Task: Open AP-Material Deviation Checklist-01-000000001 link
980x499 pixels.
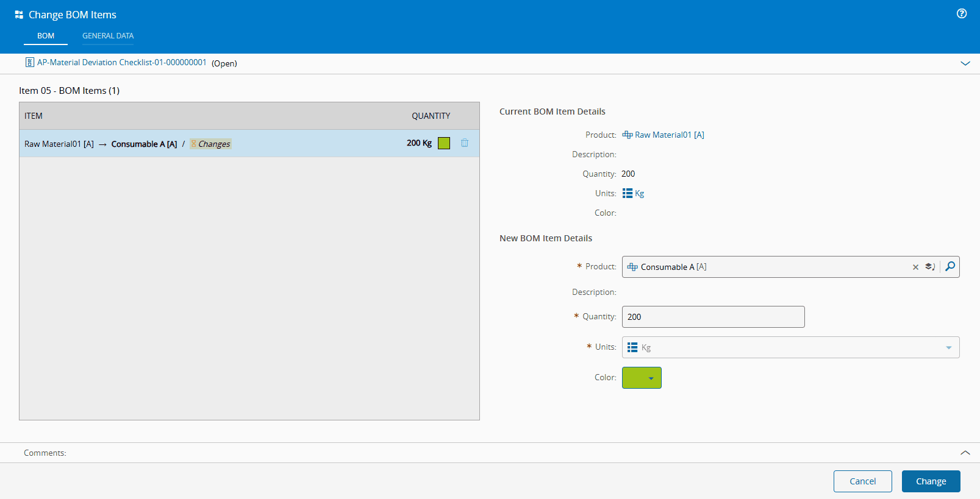Action: point(121,63)
